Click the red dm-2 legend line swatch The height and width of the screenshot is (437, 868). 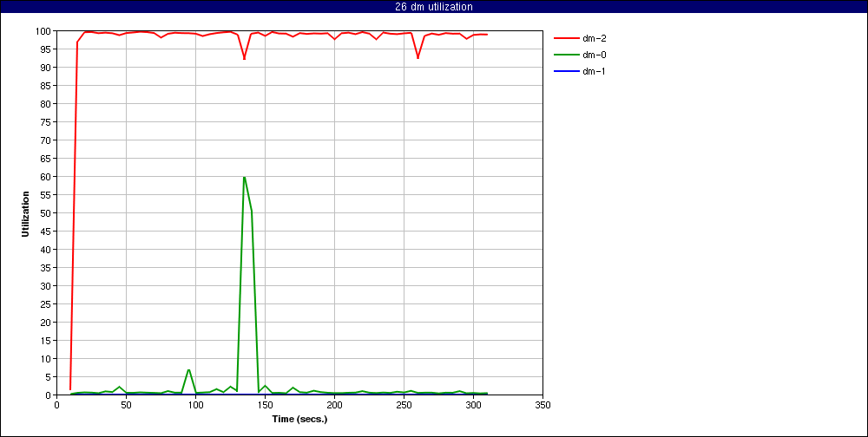567,38
